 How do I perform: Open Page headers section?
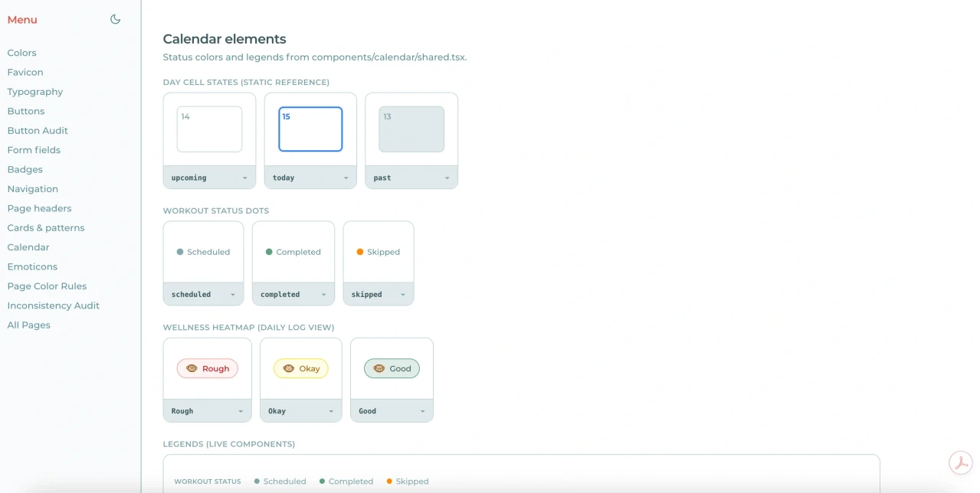click(39, 208)
